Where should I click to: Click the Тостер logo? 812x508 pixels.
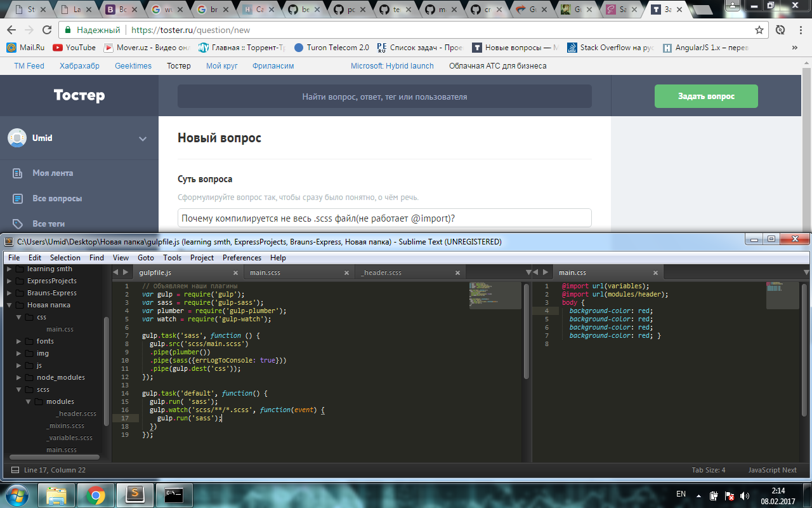(79, 95)
